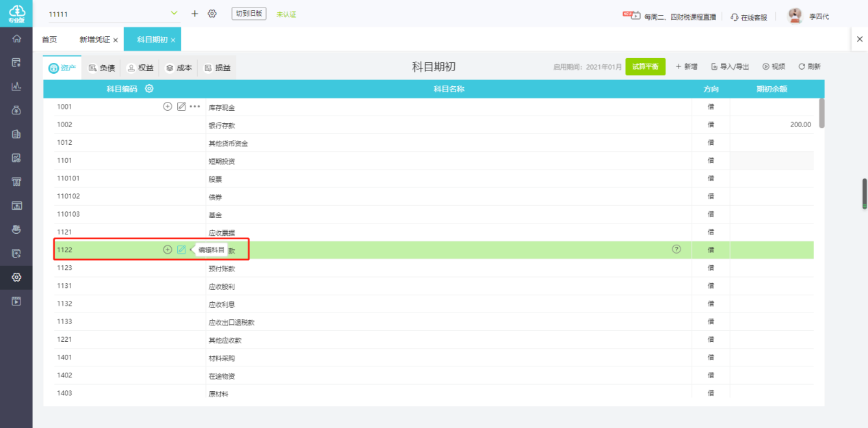This screenshot has height=428, width=868.
Task: Select the 权益 category tab
Action: coord(140,68)
